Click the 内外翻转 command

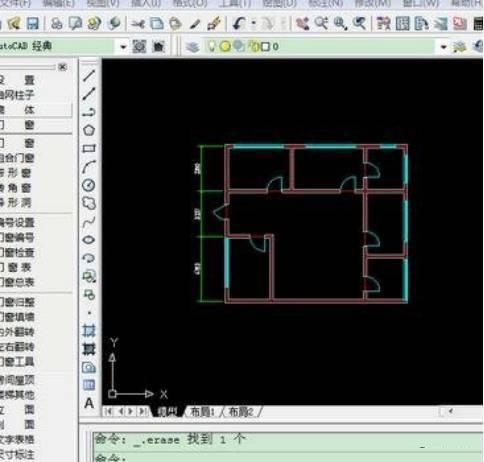(17, 332)
